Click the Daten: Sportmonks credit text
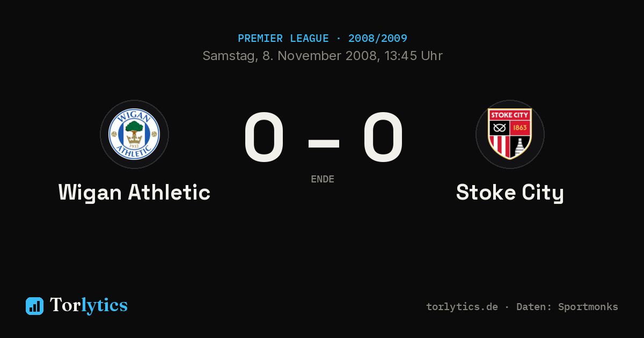 pos(567,307)
